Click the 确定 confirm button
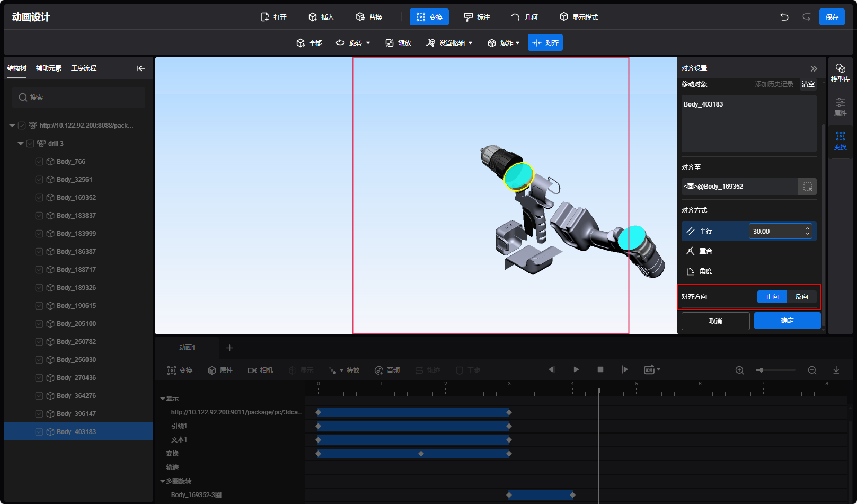Image resolution: width=857 pixels, height=504 pixels. pos(787,321)
